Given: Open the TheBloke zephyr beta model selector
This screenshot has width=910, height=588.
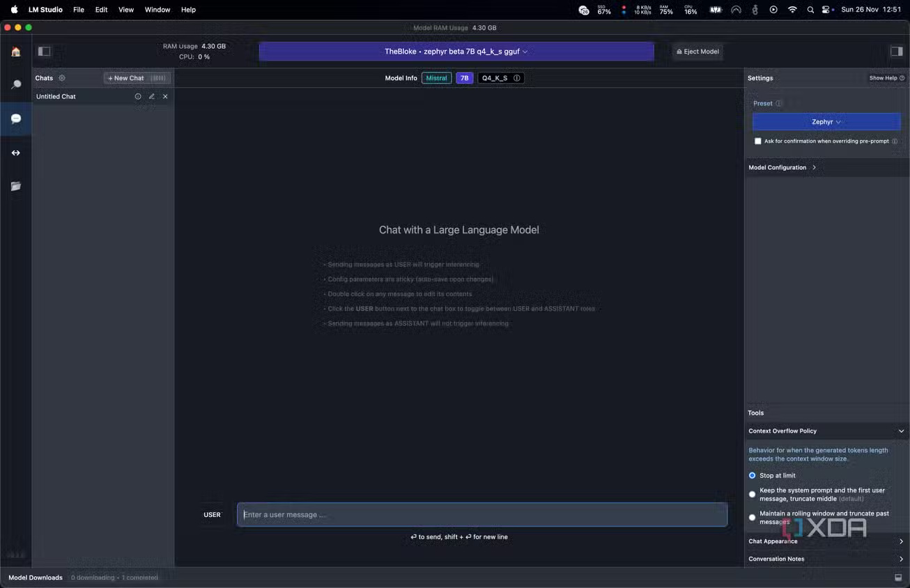Looking at the screenshot, I should pyautogui.click(x=456, y=52).
